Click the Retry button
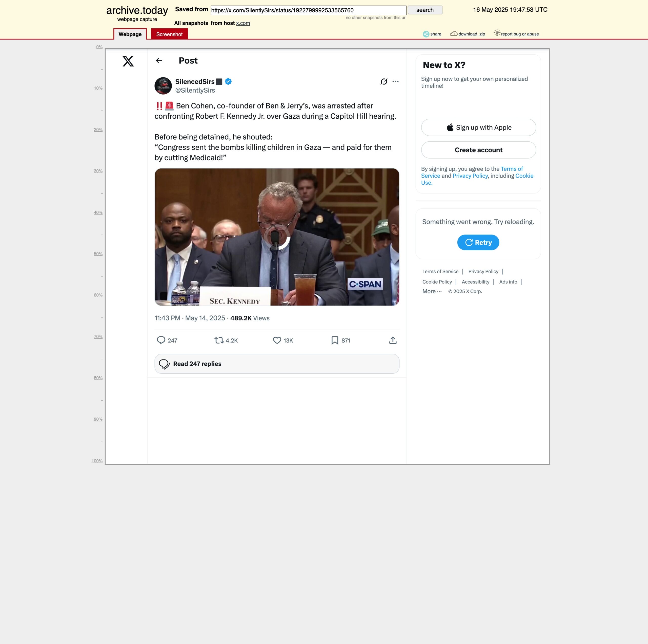 click(478, 242)
